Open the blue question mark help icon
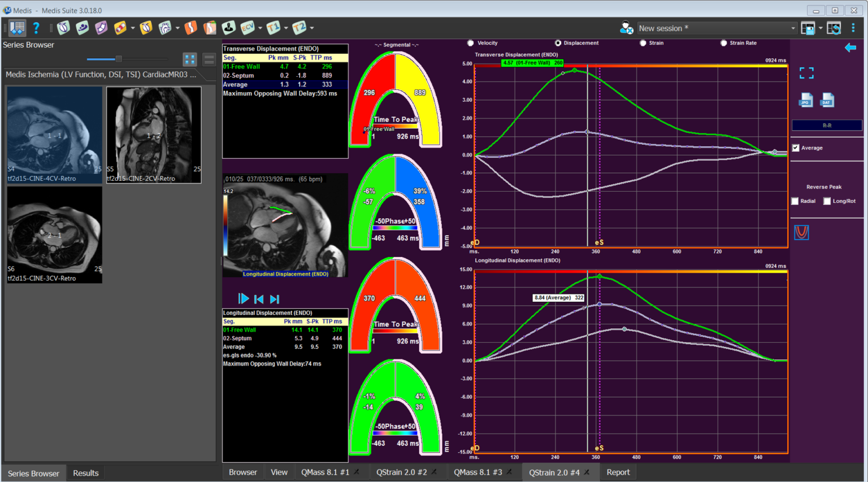Image resolution: width=868 pixels, height=482 pixels. click(36, 28)
